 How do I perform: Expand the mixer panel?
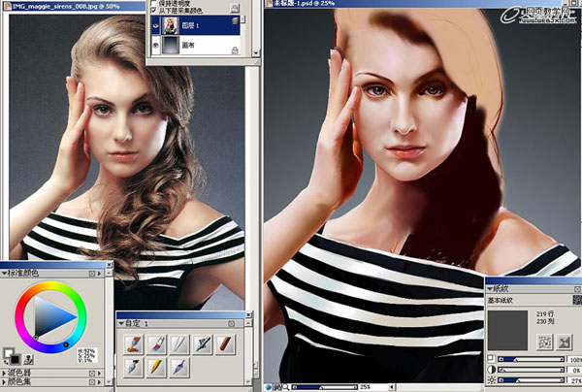coord(4,373)
